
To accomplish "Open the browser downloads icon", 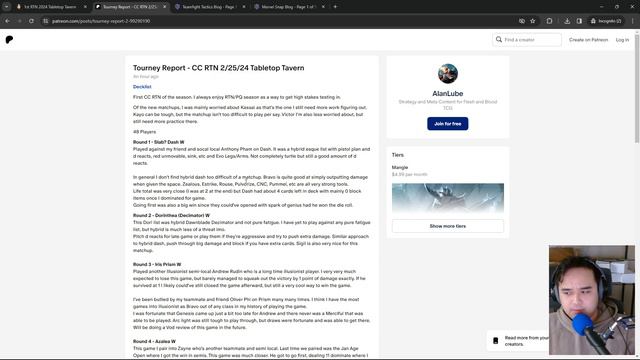I will 567,21.
